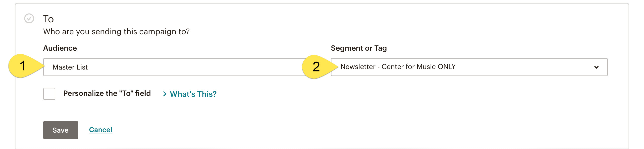
Task: Click the Cancel link
Action: 101,130
